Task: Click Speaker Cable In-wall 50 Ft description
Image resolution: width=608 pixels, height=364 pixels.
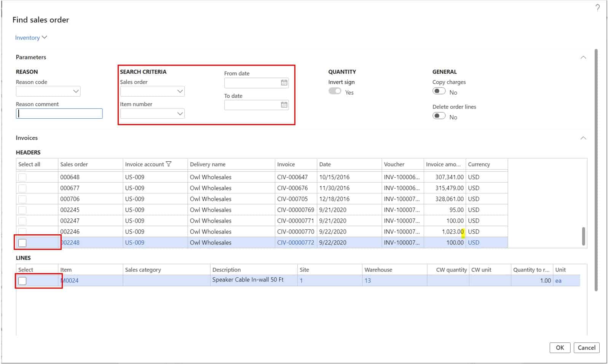Action: point(248,280)
